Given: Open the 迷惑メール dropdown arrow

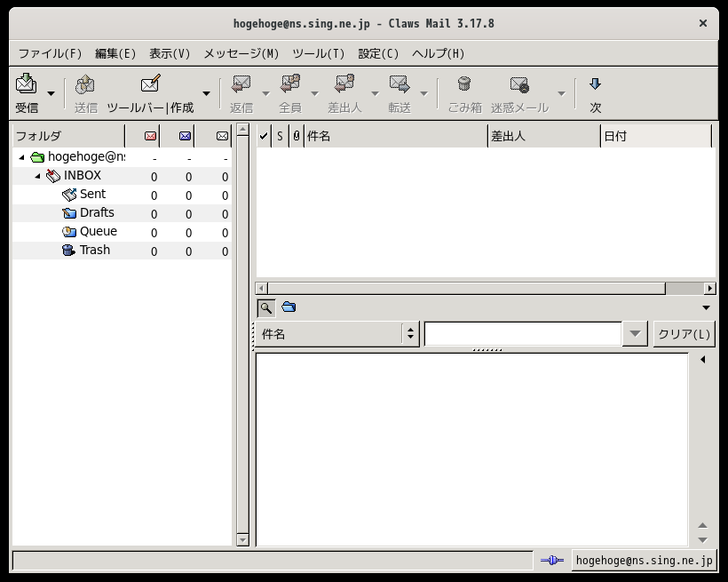Looking at the screenshot, I should [x=561, y=93].
